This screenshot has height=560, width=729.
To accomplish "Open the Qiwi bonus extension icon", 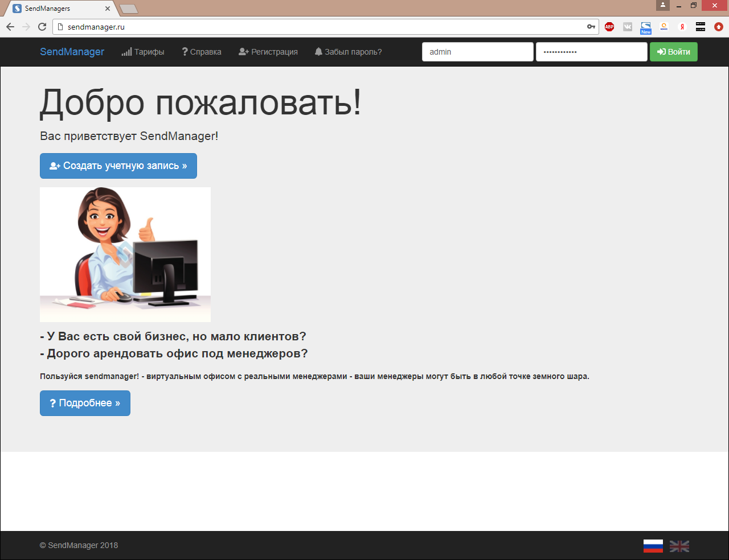I will click(x=664, y=27).
